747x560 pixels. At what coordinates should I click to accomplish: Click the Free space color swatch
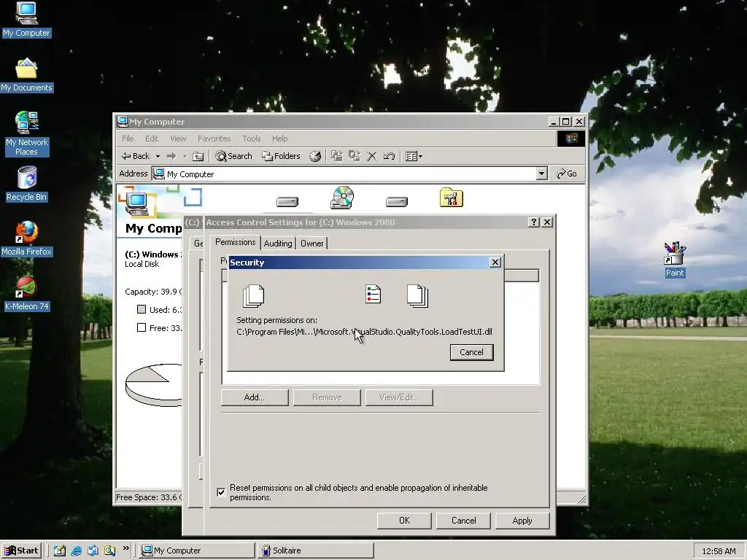(142, 327)
